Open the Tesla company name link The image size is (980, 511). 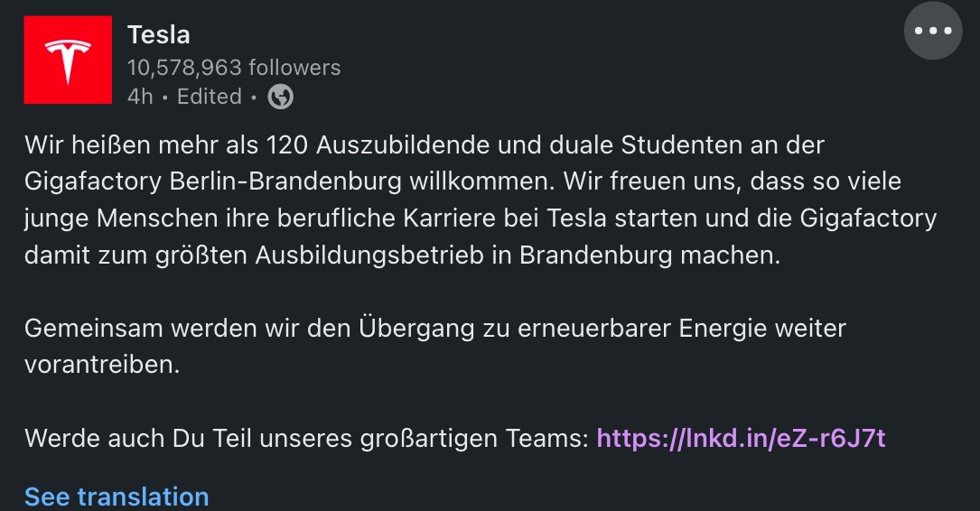pyautogui.click(x=159, y=35)
